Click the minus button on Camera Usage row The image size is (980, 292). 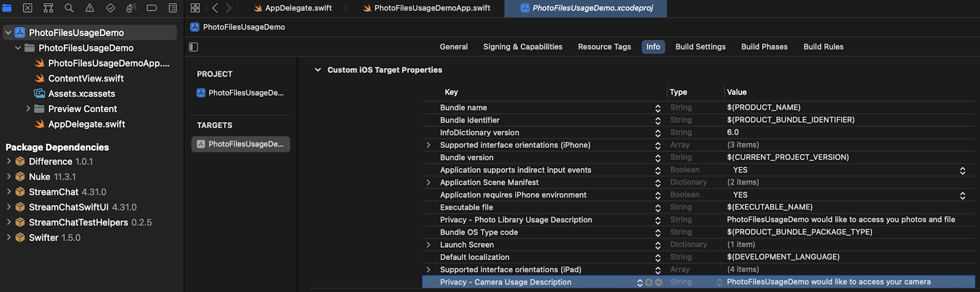pyautogui.click(x=658, y=282)
